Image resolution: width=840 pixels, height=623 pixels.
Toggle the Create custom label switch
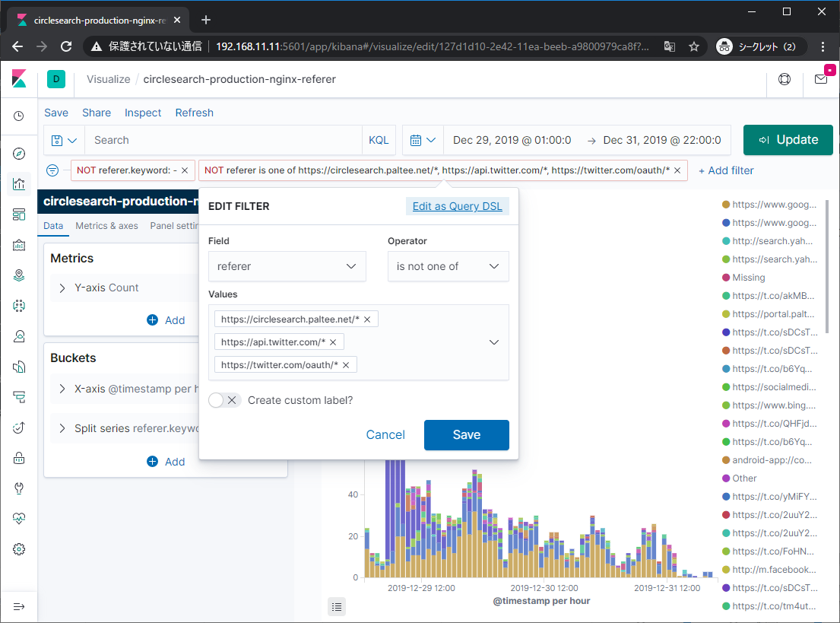(x=224, y=400)
